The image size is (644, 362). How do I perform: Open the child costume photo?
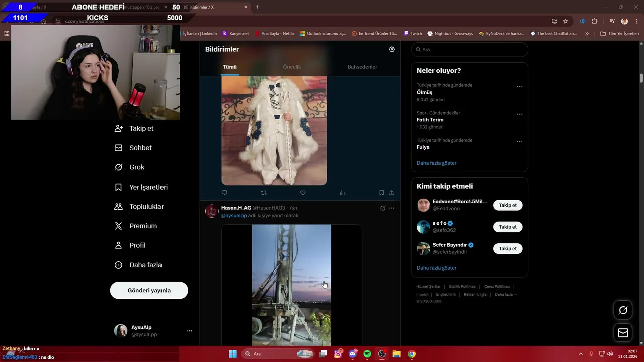274,131
